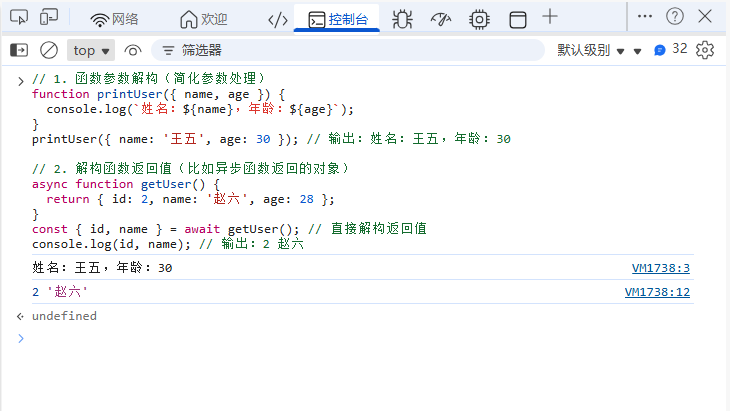
Task: Click the plus icon to add tools
Action: coord(550,18)
